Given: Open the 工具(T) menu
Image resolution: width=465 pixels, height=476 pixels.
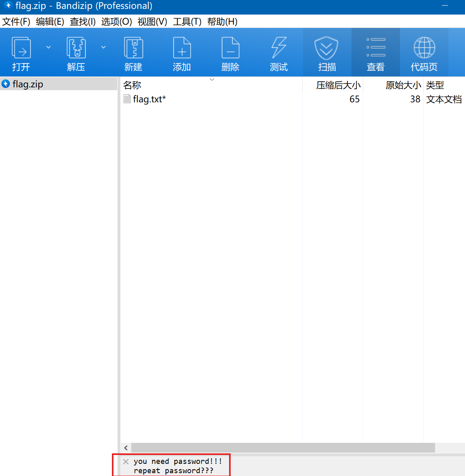Looking at the screenshot, I should pos(187,22).
